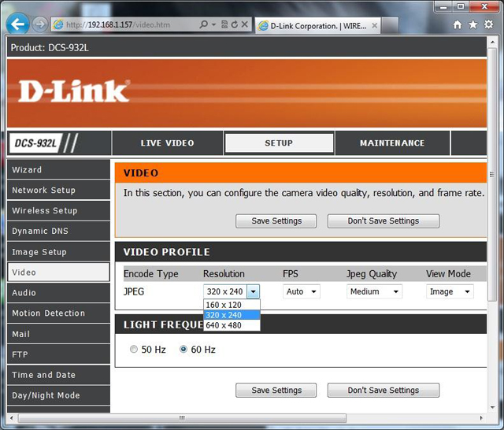This screenshot has width=504, height=430.
Task: Open the address bar search dropdown arrow
Action: 213,24
